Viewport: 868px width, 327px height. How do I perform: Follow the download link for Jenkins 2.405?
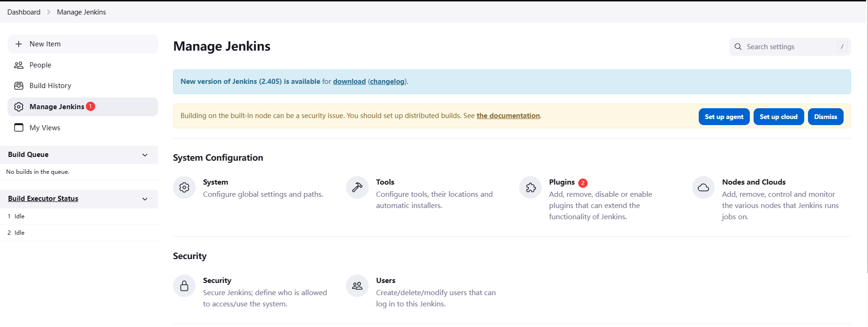click(349, 82)
